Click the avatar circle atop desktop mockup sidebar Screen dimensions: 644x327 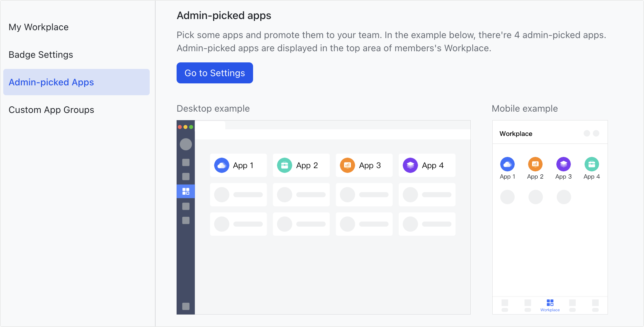[x=186, y=144]
